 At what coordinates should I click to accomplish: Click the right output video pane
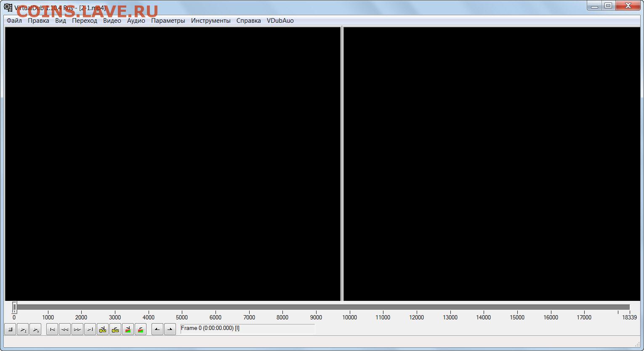point(492,164)
